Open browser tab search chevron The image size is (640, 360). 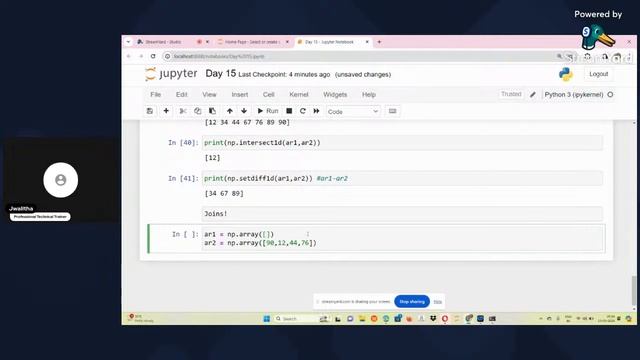click(x=128, y=42)
